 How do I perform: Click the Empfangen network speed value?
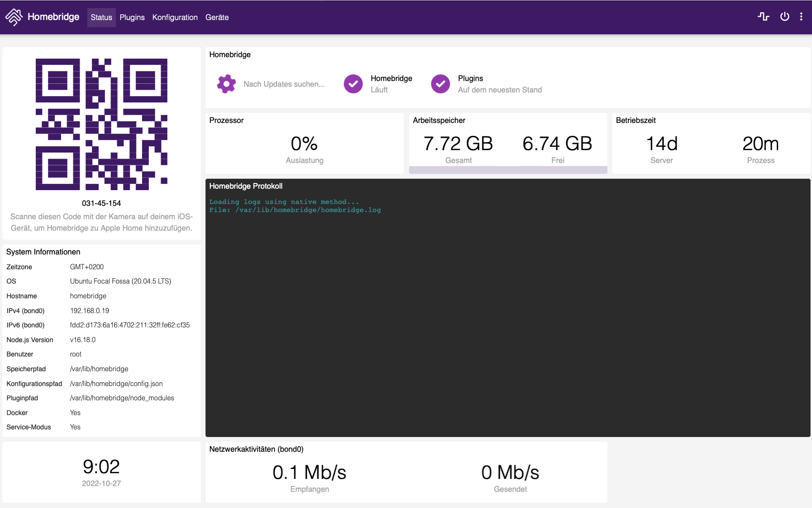tap(309, 472)
